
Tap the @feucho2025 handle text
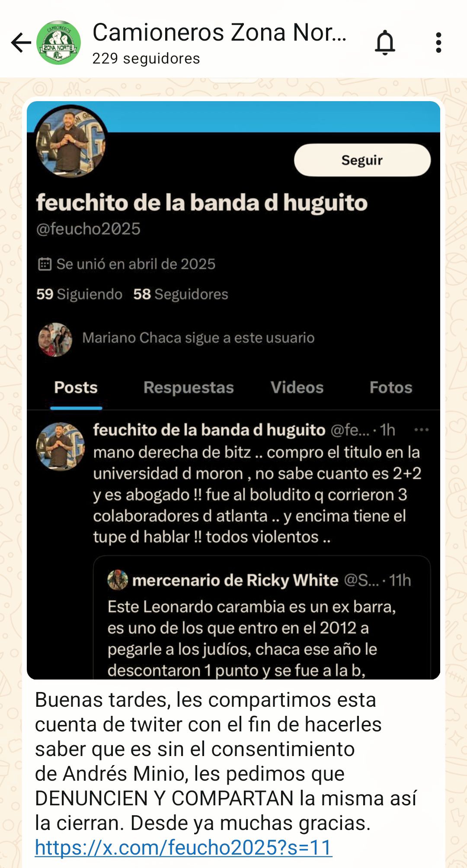pyautogui.click(x=88, y=229)
